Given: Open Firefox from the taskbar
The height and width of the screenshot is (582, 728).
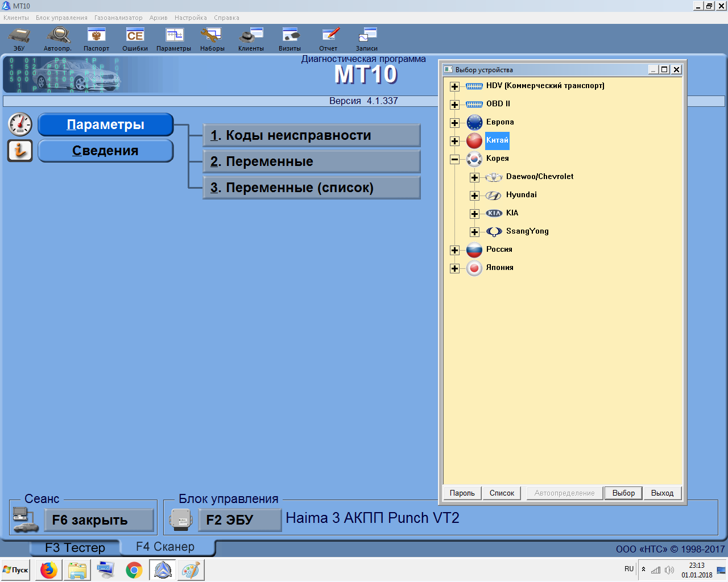Looking at the screenshot, I should click(49, 569).
